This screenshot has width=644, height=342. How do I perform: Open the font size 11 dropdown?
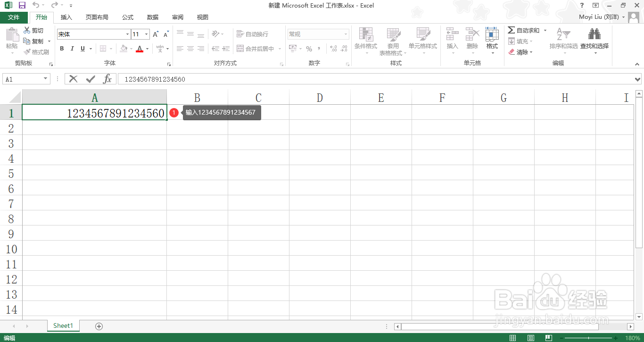click(x=147, y=34)
